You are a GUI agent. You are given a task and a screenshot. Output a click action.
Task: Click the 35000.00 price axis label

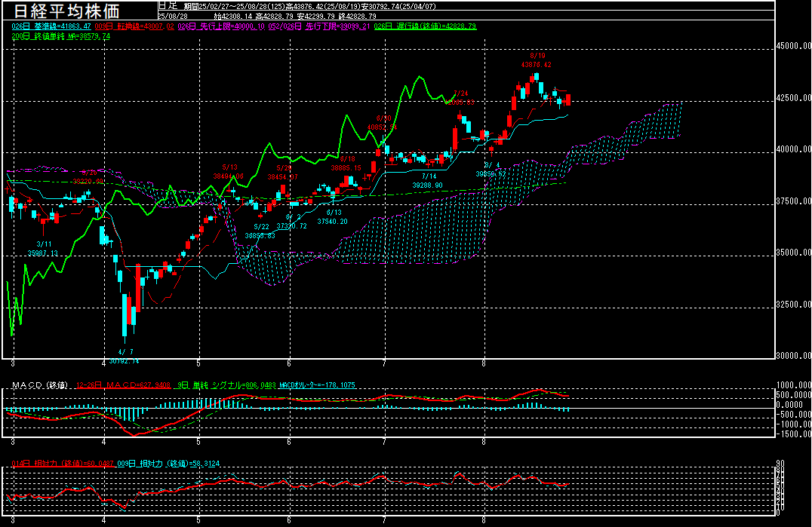[x=793, y=253]
